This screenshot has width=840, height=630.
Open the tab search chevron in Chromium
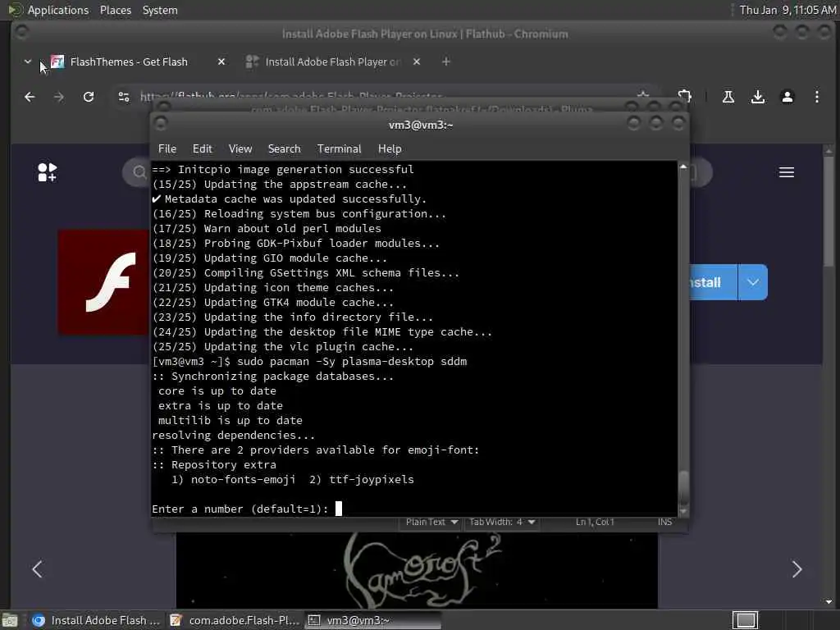point(27,62)
